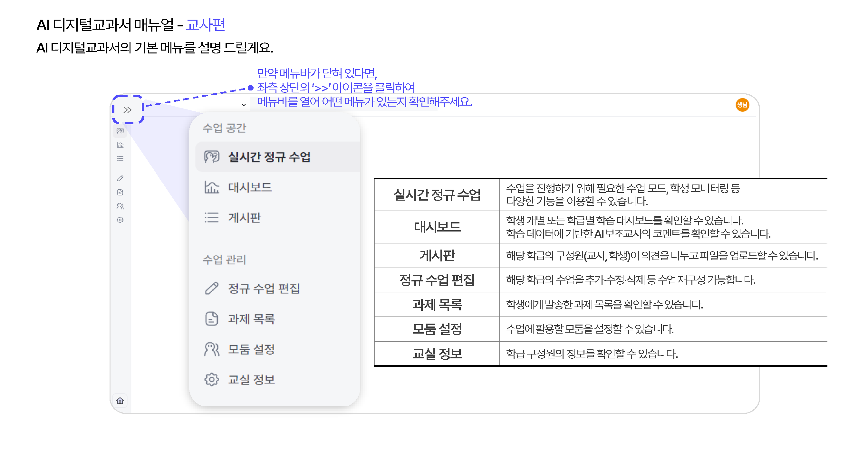Click description 수업에 활용할 모둠을 설정할 수 있습니다
Screen dimensions: 868x454
tap(590, 329)
